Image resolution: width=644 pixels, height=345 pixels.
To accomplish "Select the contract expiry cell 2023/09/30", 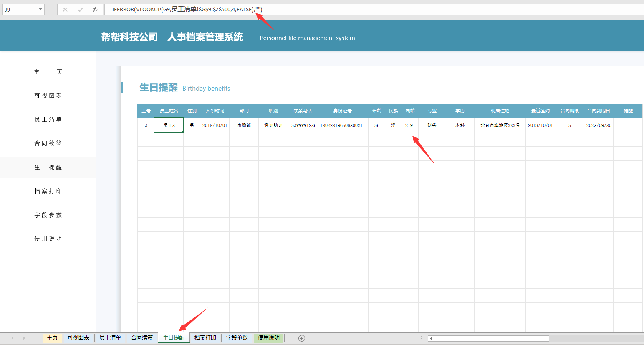I will pyautogui.click(x=599, y=125).
